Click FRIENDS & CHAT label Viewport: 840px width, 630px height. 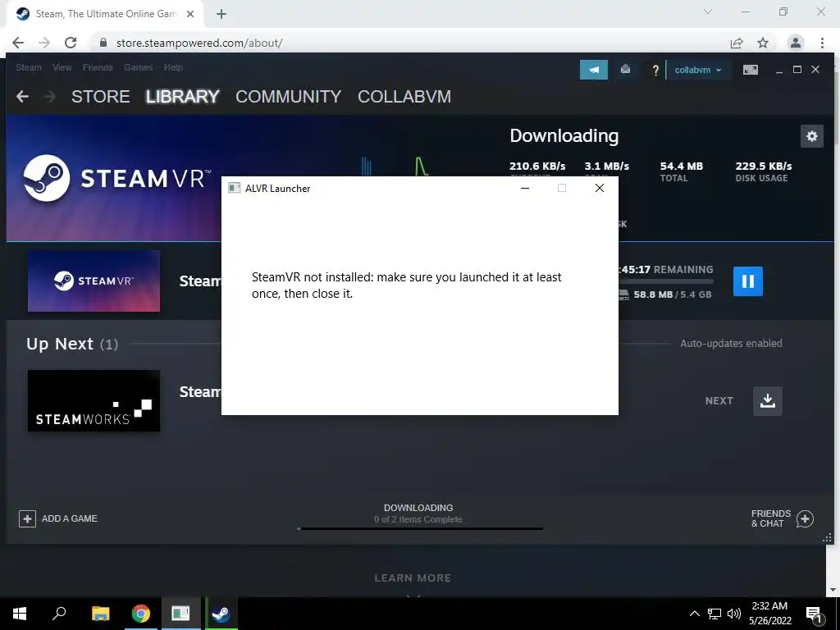[x=771, y=518]
